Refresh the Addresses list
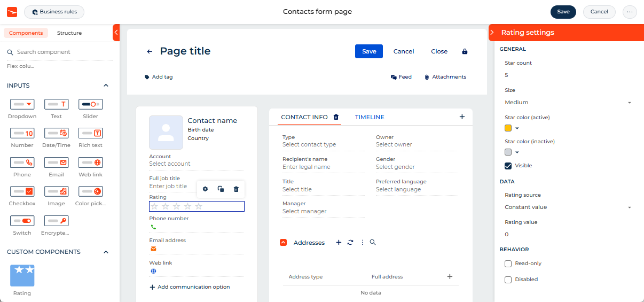 click(x=350, y=243)
